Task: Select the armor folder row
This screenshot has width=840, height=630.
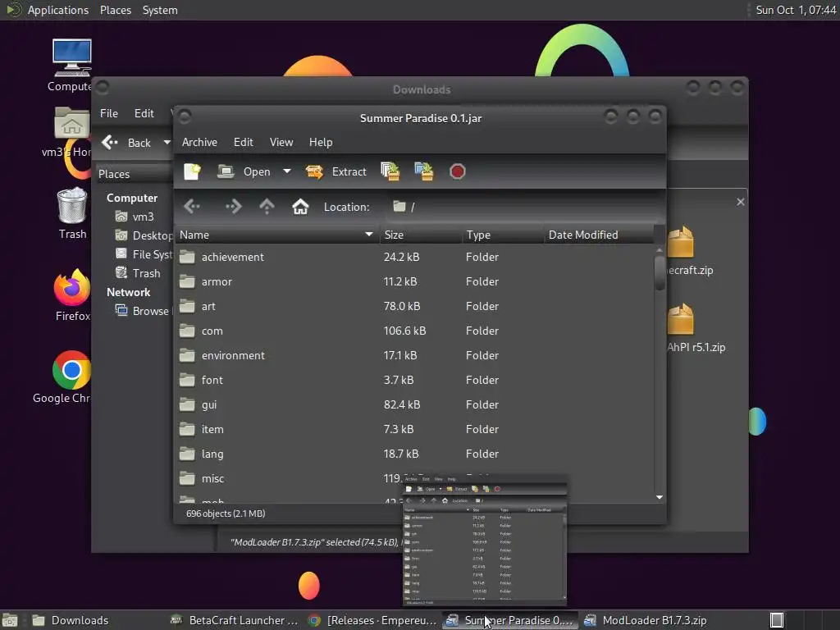Action: click(x=414, y=282)
